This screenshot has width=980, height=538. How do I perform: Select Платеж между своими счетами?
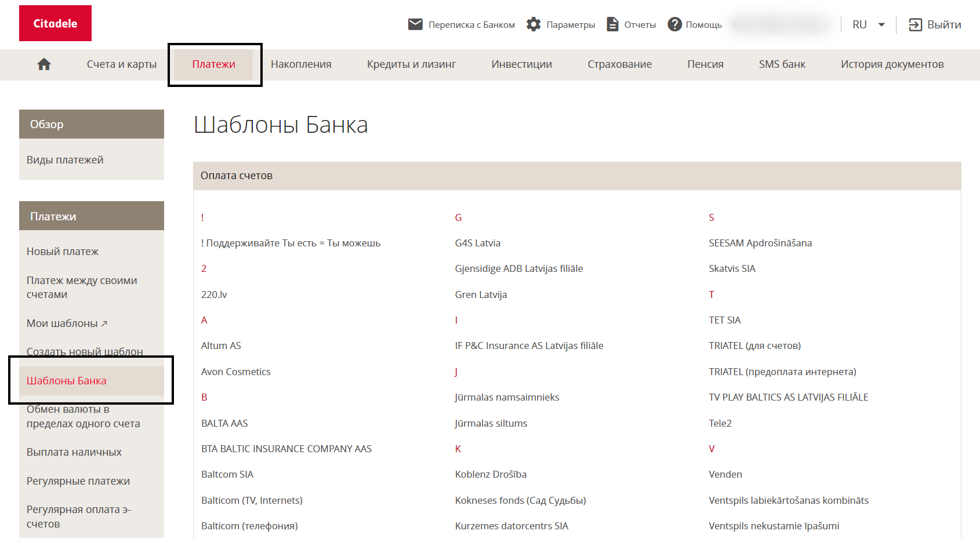(82, 287)
